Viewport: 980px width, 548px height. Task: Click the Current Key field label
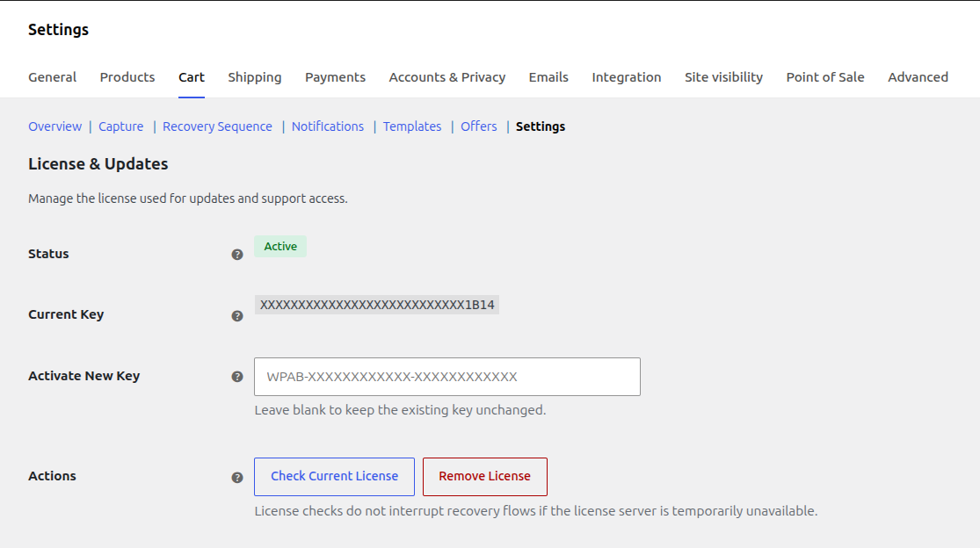[x=66, y=314]
